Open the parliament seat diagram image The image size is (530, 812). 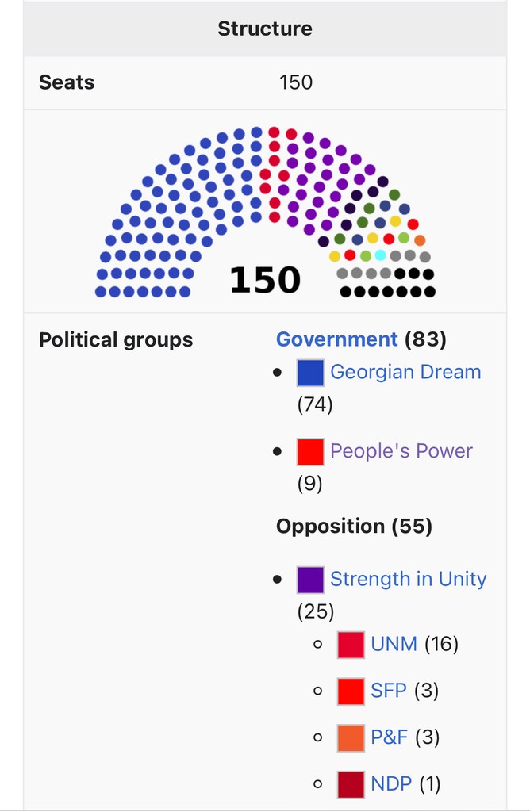(265, 213)
